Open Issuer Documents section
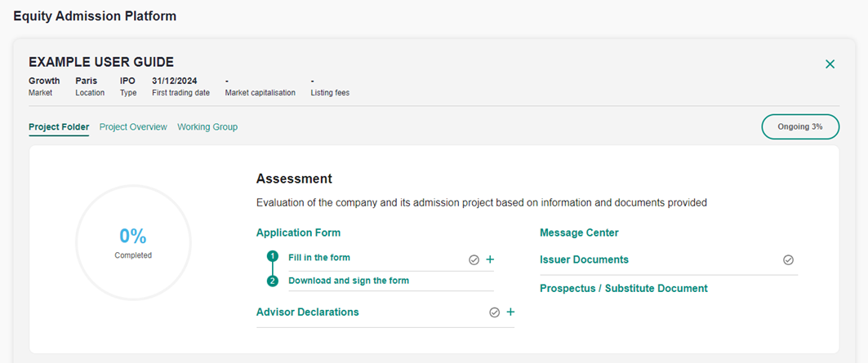The width and height of the screenshot is (868, 363). [584, 259]
